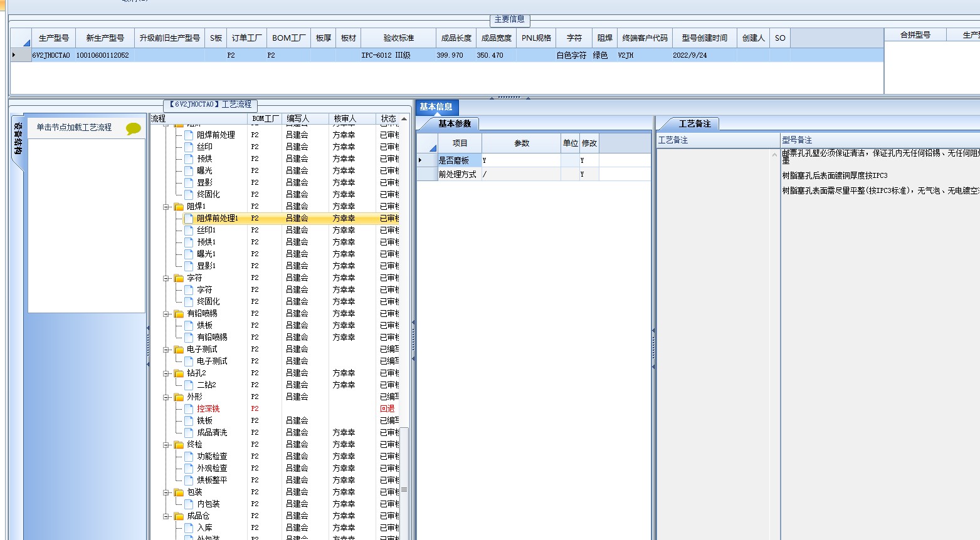Click the 终端客户代码 column header
Viewport: 980px width, 540px height.
click(645, 38)
